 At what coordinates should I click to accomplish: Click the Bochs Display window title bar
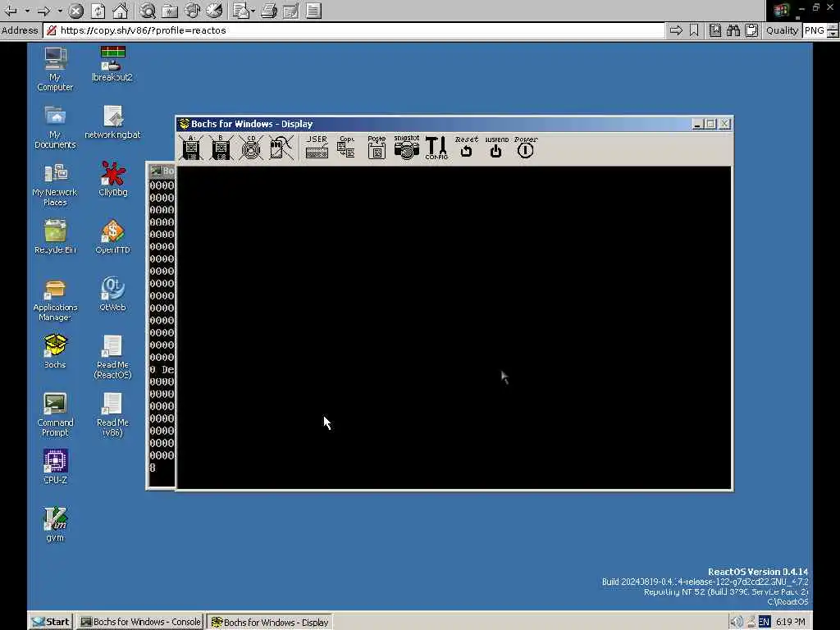434,124
